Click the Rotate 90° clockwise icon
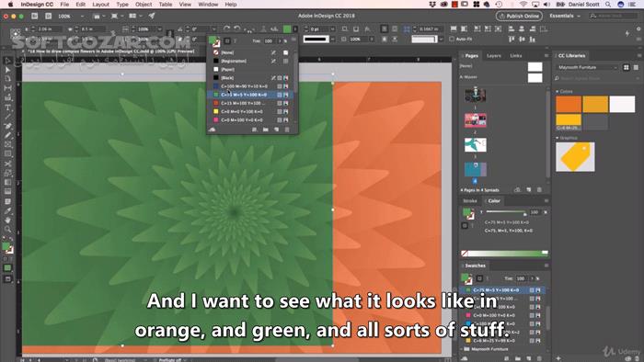Screen dimensions: 644x362 click(x=226, y=28)
